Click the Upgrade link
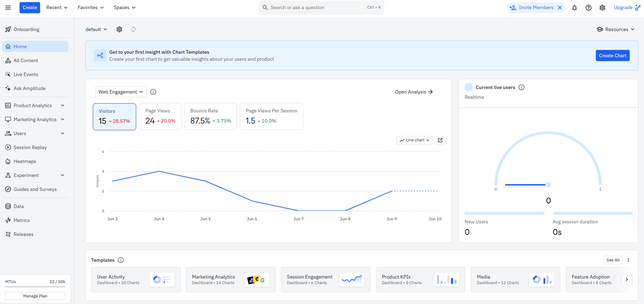This screenshot has width=644, height=304. tap(627, 8)
